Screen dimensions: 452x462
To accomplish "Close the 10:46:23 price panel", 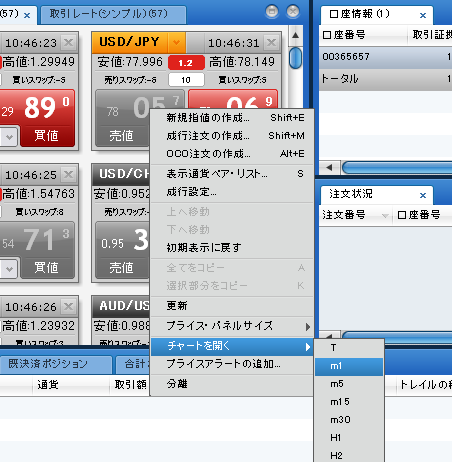I will coord(68,42).
